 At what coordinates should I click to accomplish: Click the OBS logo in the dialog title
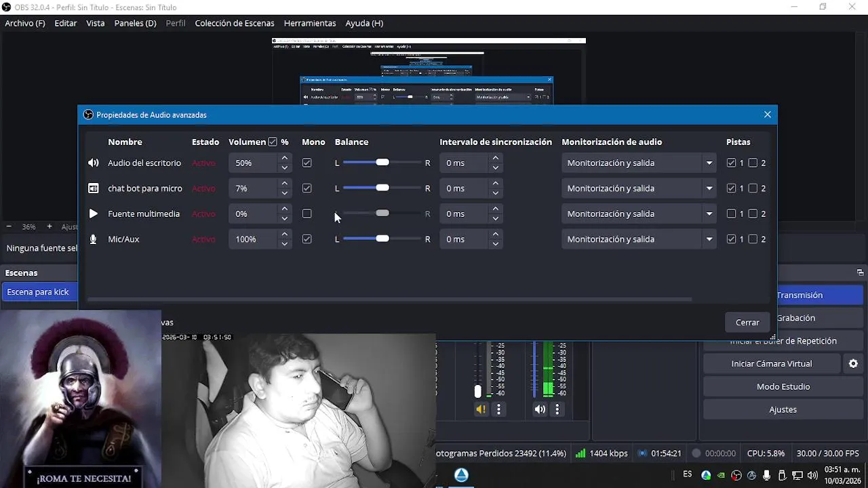pos(88,115)
